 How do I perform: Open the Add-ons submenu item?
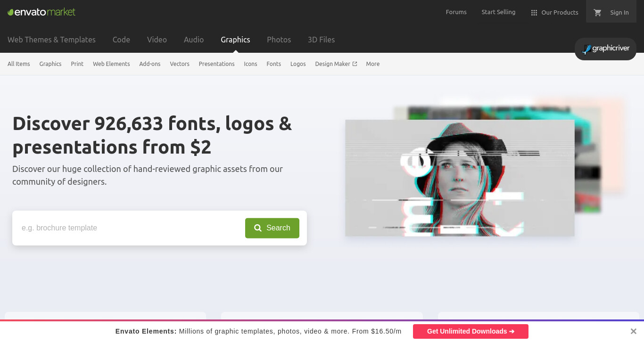tap(150, 64)
